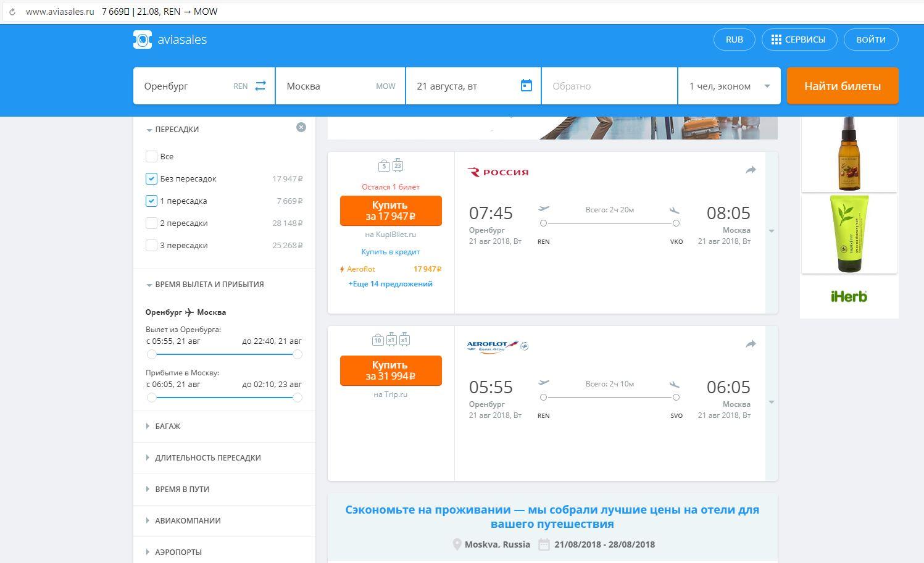Clear the Пересадки filter with X icon
The height and width of the screenshot is (563, 924).
(x=301, y=127)
